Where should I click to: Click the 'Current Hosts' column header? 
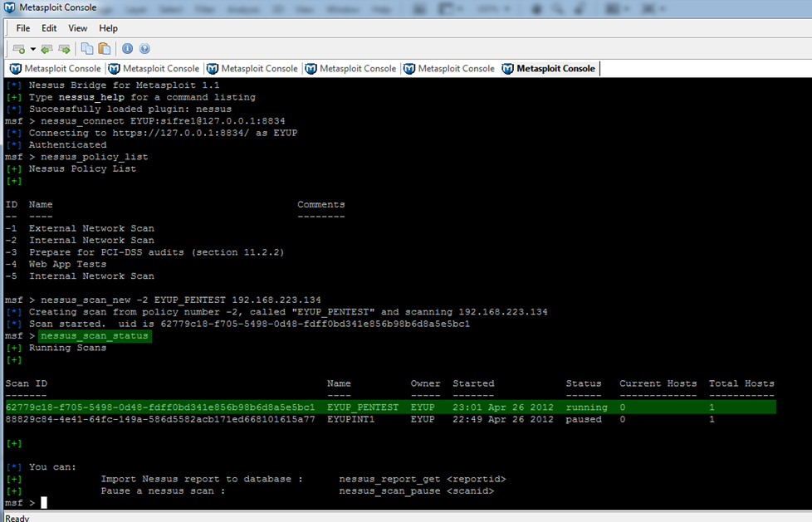pyautogui.click(x=658, y=383)
